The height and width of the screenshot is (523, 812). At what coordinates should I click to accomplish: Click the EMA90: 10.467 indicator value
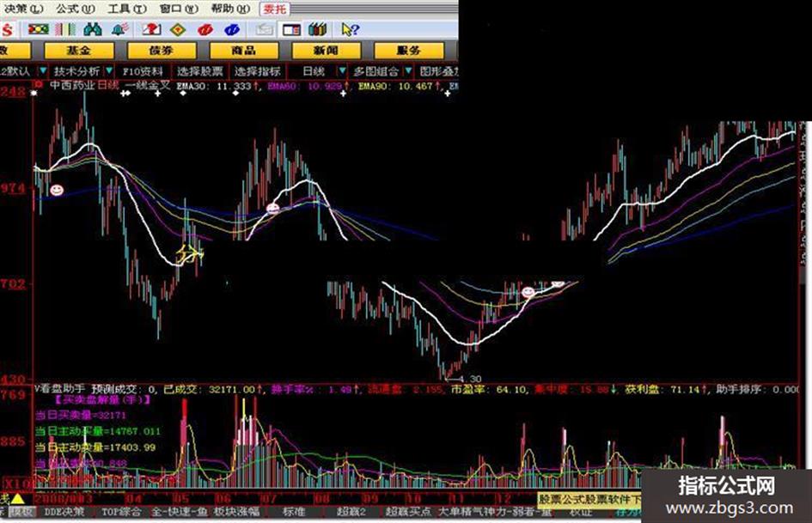point(395,86)
